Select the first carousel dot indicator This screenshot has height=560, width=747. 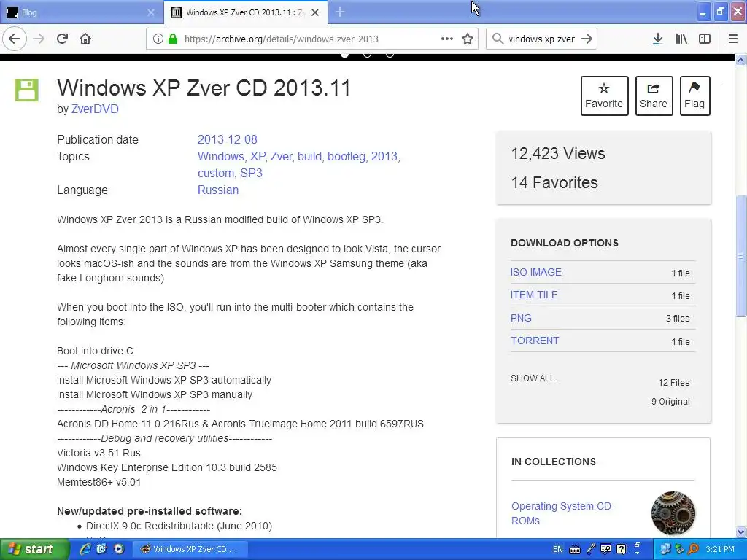pos(345,54)
